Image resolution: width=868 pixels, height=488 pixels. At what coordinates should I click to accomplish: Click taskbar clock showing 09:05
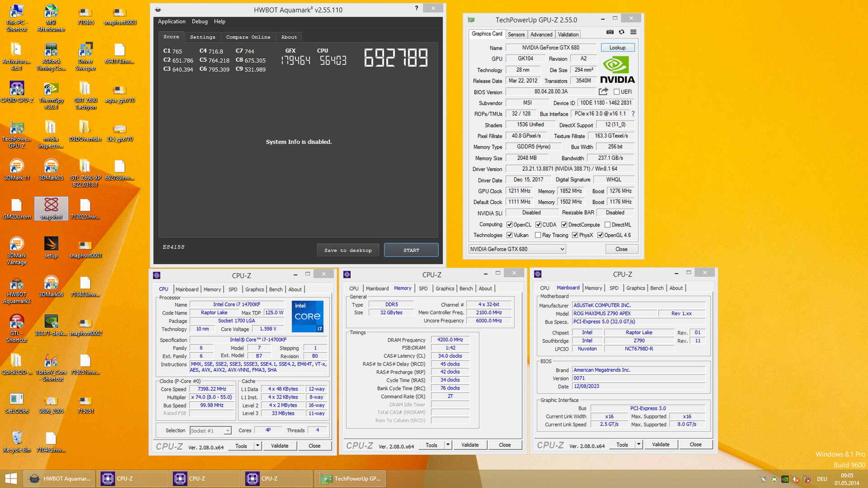pos(847,479)
